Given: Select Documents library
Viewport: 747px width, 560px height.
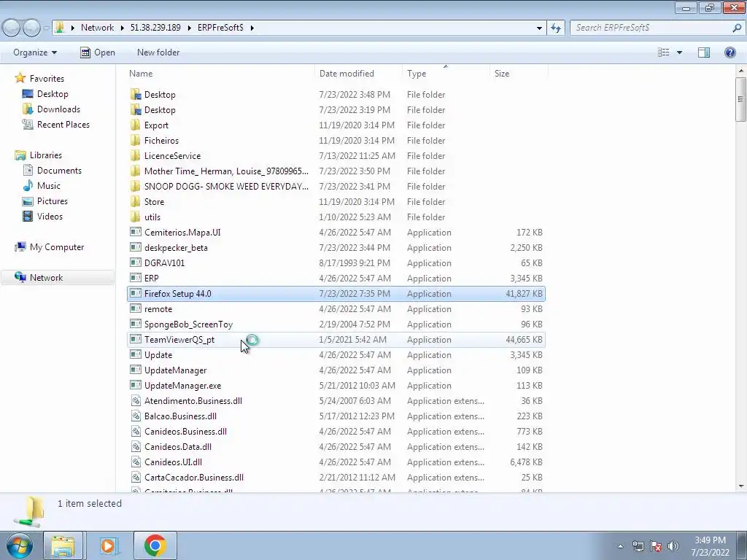Looking at the screenshot, I should click(59, 171).
